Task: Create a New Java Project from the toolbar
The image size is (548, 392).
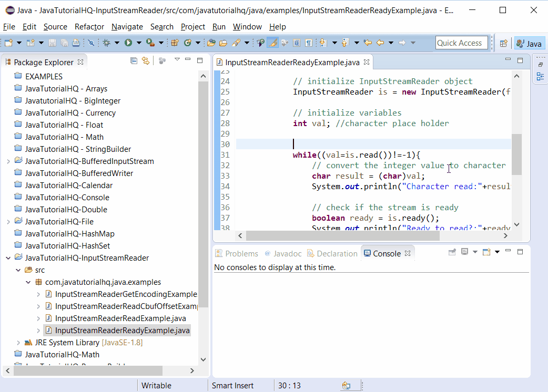Action: click(x=31, y=42)
